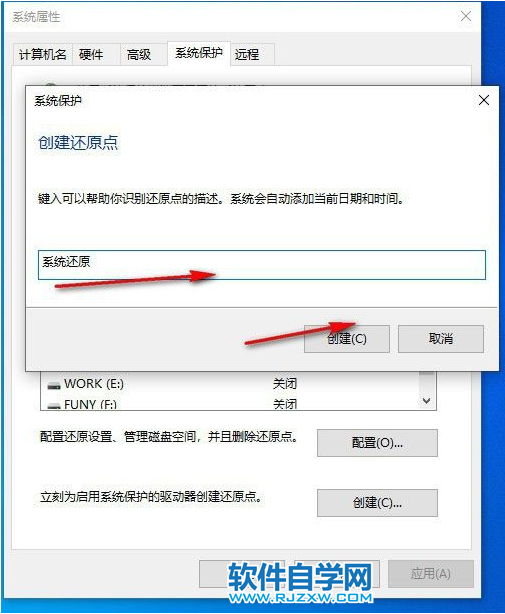Click the lower 创建(C)... button
The height and width of the screenshot is (614, 505).
(x=377, y=503)
